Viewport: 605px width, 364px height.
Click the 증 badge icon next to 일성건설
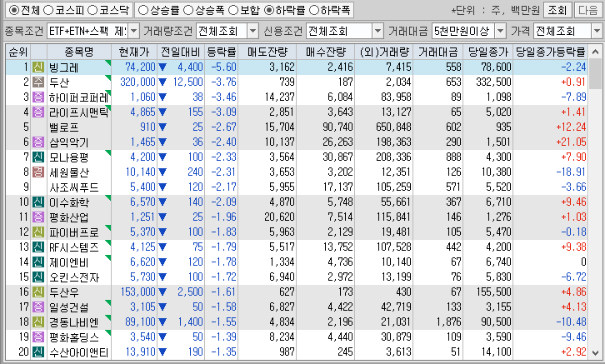[37, 307]
